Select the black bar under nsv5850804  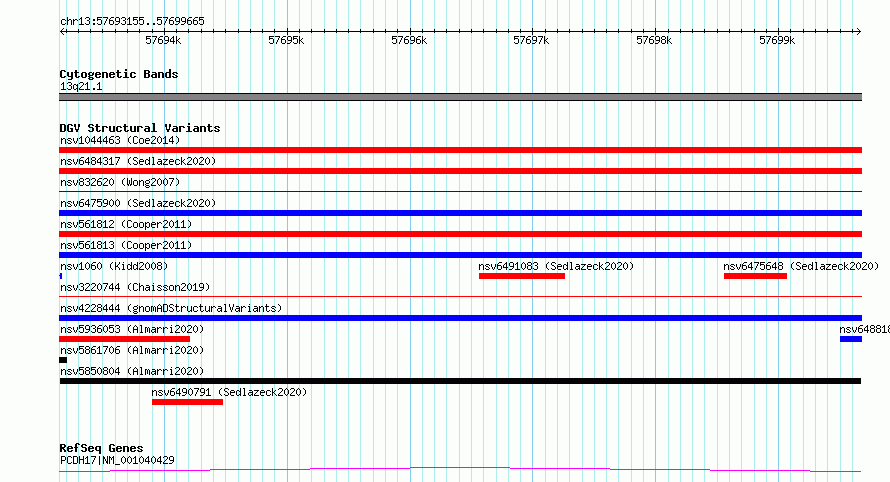[460, 381]
